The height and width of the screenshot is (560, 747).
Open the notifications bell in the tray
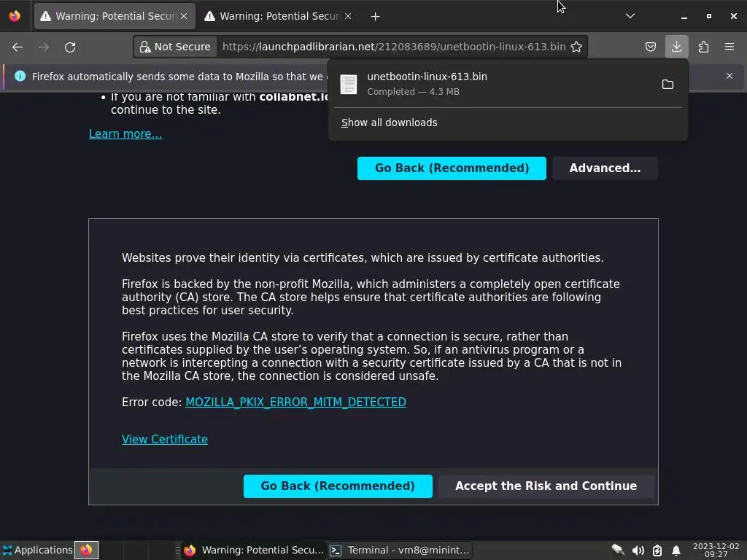tap(676, 551)
